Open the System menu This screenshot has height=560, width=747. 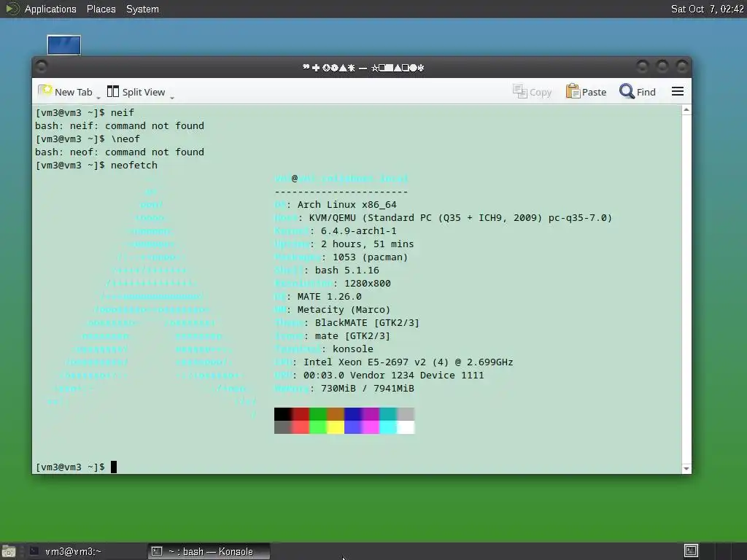coord(142,9)
